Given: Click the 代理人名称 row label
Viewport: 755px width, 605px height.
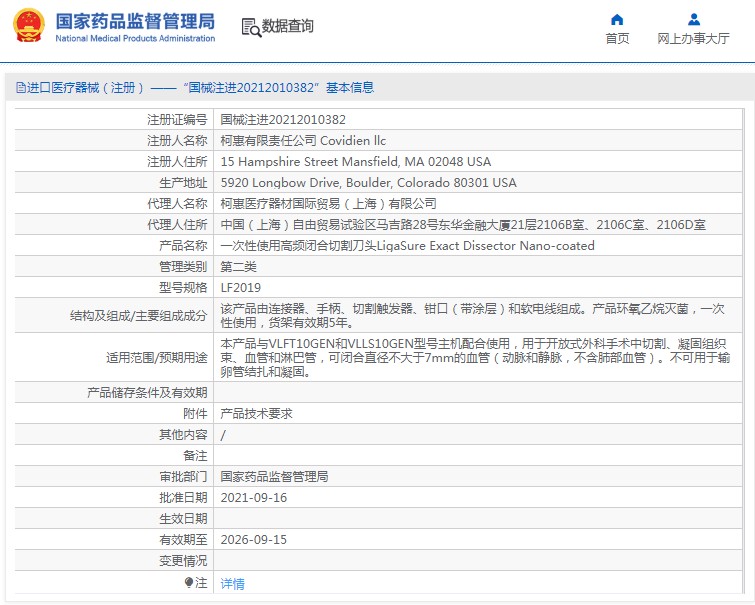Looking at the screenshot, I should [177, 204].
